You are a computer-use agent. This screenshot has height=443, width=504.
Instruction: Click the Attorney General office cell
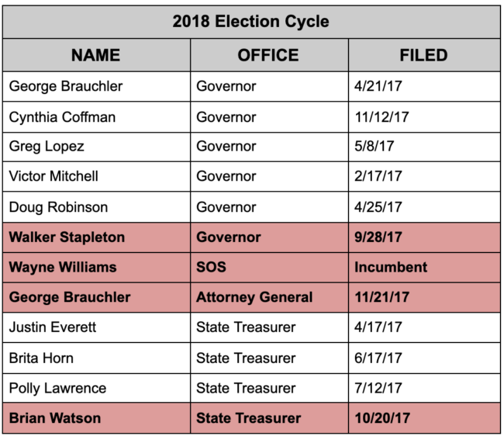[x=254, y=297]
